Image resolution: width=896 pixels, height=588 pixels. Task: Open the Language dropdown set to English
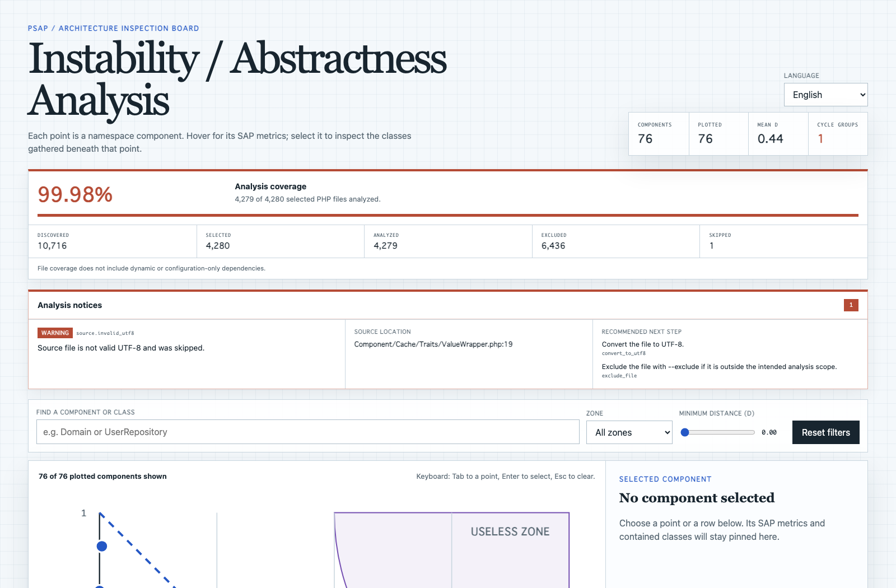(x=825, y=95)
